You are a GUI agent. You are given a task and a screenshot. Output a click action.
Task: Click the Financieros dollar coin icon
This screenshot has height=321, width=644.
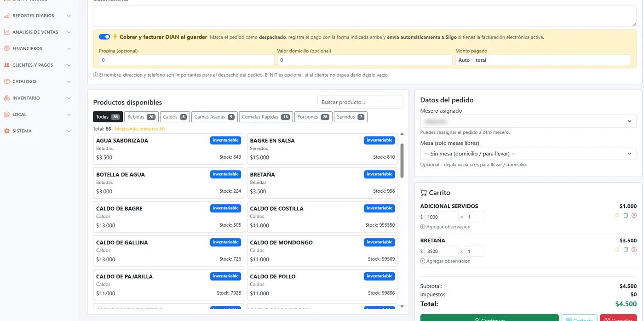7,48
